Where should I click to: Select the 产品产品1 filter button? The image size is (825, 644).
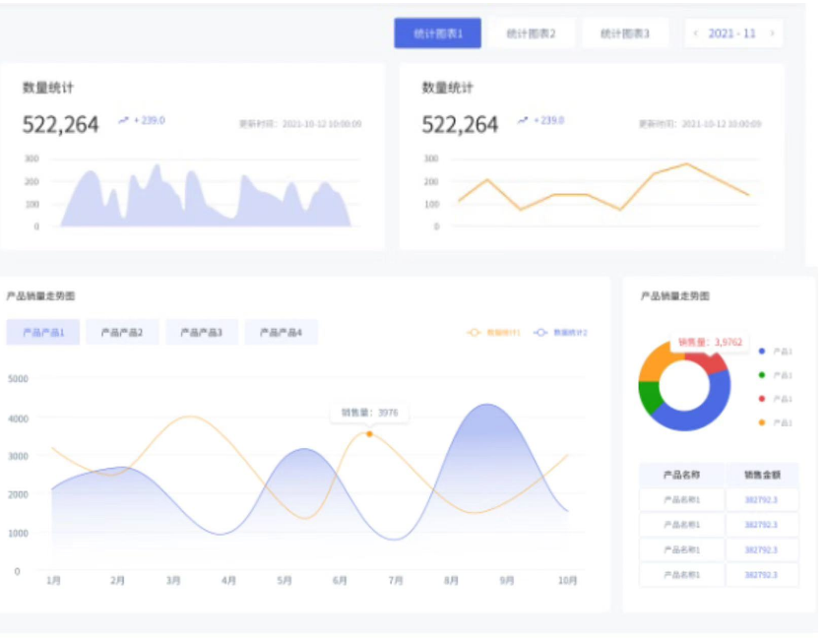[x=43, y=333]
